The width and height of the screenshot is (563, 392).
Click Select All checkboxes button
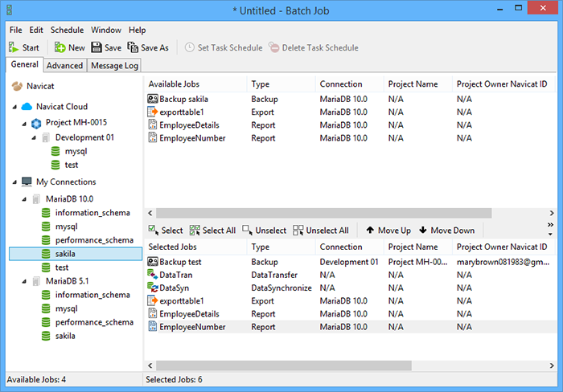tap(195, 230)
